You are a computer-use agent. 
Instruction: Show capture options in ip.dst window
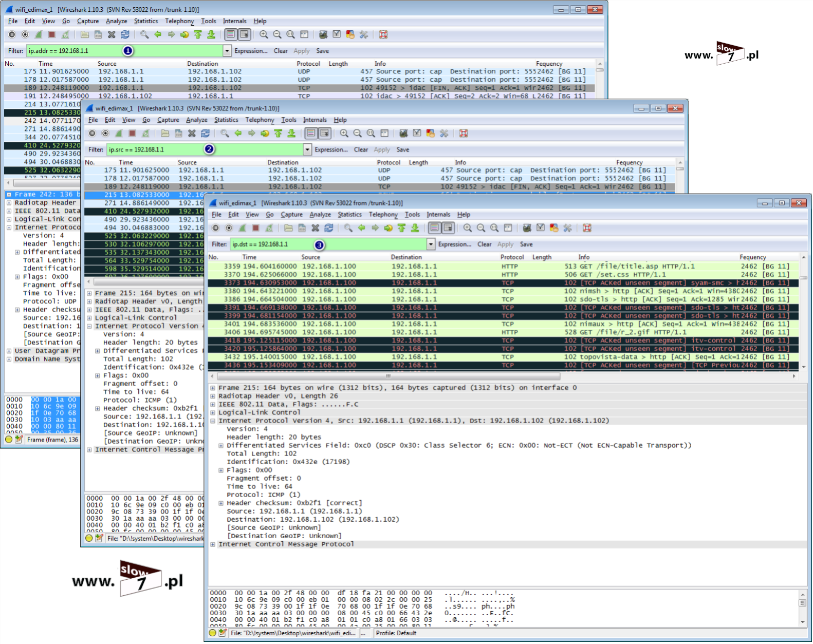tap(229, 228)
